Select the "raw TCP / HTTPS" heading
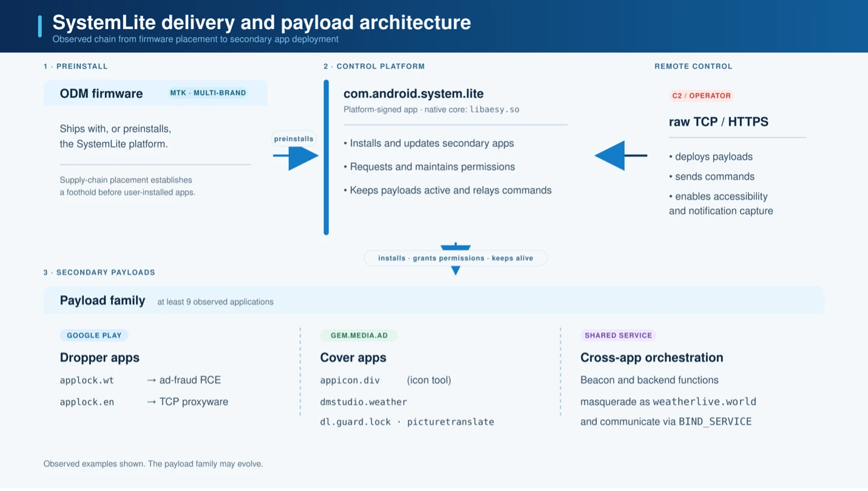This screenshot has height=491, width=868. pos(719,122)
